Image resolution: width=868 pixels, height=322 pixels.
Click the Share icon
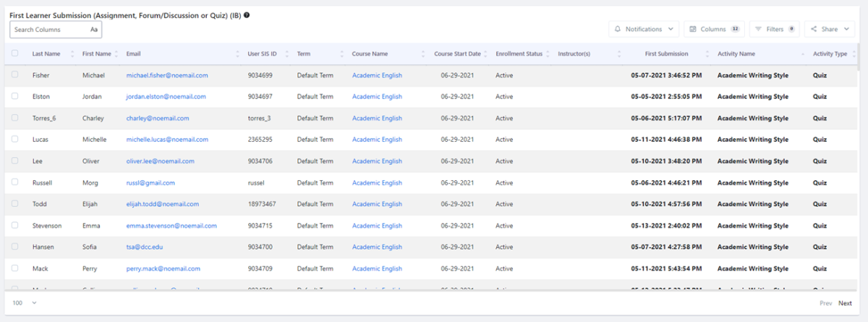tap(814, 29)
